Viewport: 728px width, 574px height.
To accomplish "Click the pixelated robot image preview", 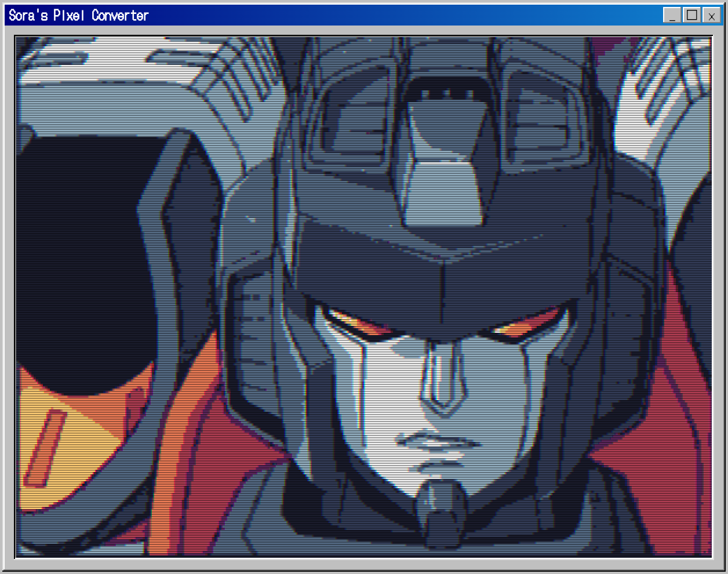I will tap(363, 297).
